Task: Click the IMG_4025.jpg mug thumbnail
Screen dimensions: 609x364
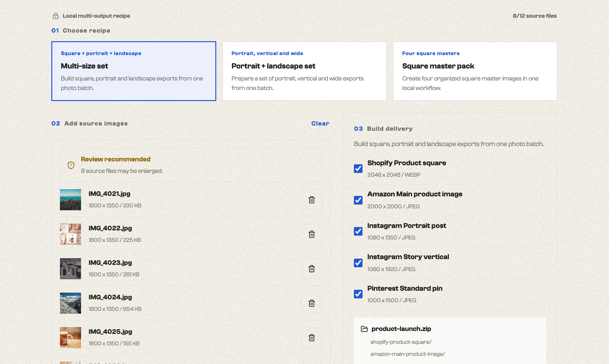Action: pos(70,337)
